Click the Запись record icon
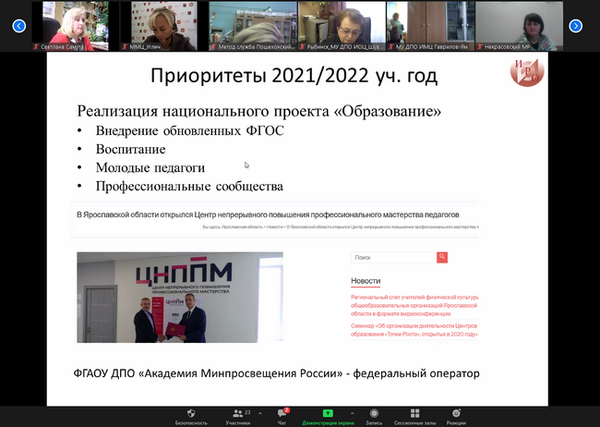 374,413
